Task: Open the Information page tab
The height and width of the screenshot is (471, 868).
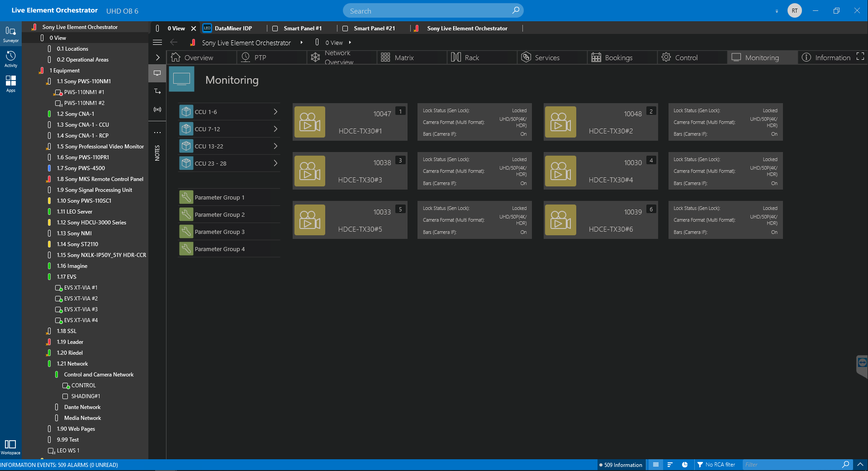Action: tap(826, 57)
